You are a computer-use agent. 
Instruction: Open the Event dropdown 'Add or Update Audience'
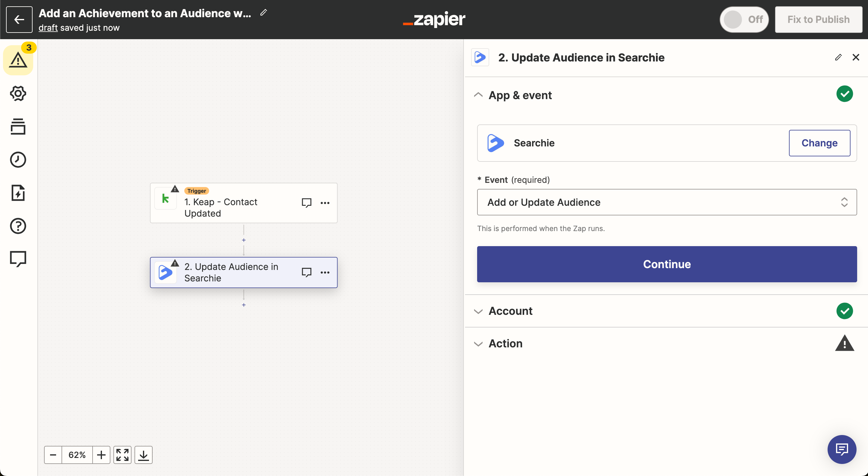click(x=667, y=202)
